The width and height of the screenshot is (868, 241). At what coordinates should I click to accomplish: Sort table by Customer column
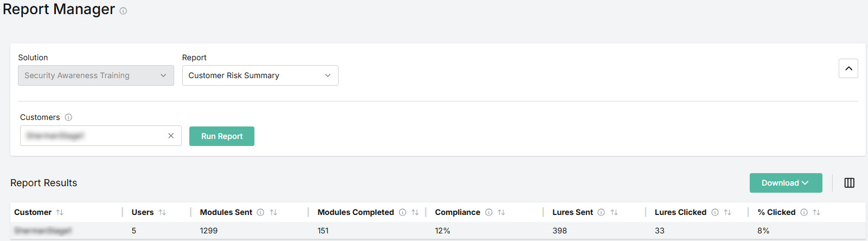60,212
